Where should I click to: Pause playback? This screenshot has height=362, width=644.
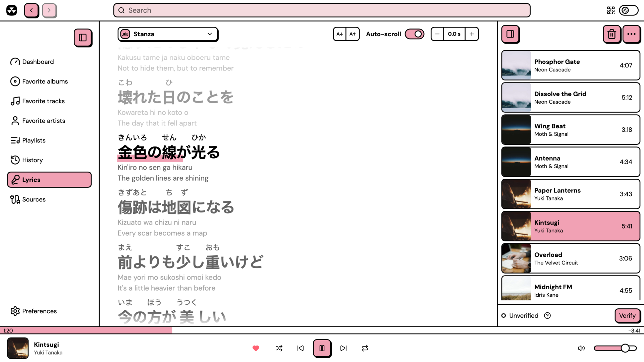point(322,348)
